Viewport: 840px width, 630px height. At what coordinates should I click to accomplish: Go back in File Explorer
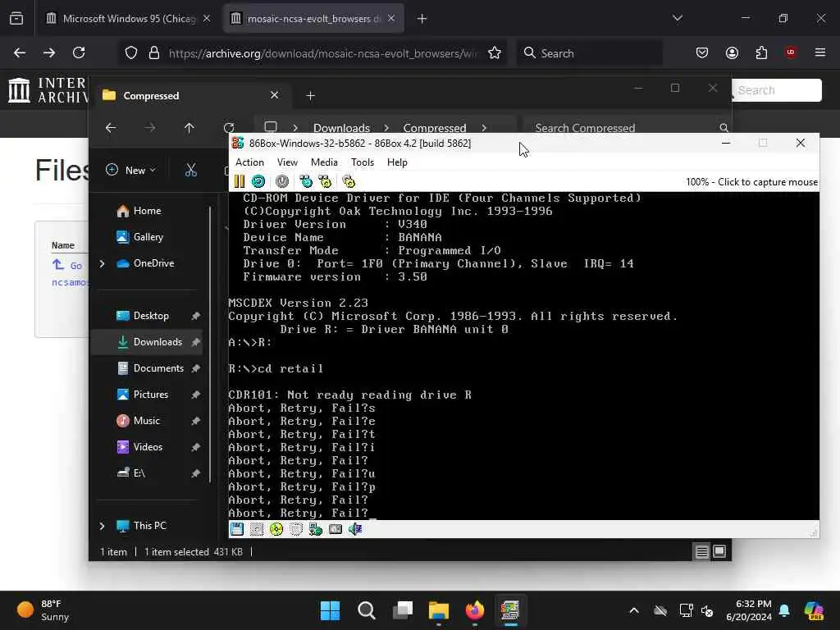point(111,128)
